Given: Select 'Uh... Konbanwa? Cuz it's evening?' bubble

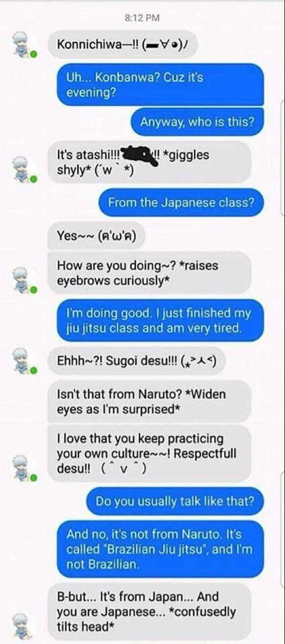Looking at the screenshot, I should (160, 85).
